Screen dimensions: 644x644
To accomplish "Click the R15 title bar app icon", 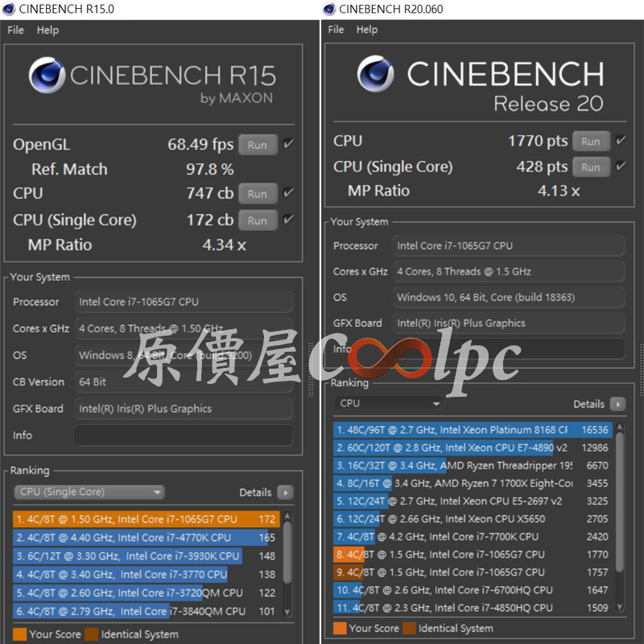I will [9, 9].
